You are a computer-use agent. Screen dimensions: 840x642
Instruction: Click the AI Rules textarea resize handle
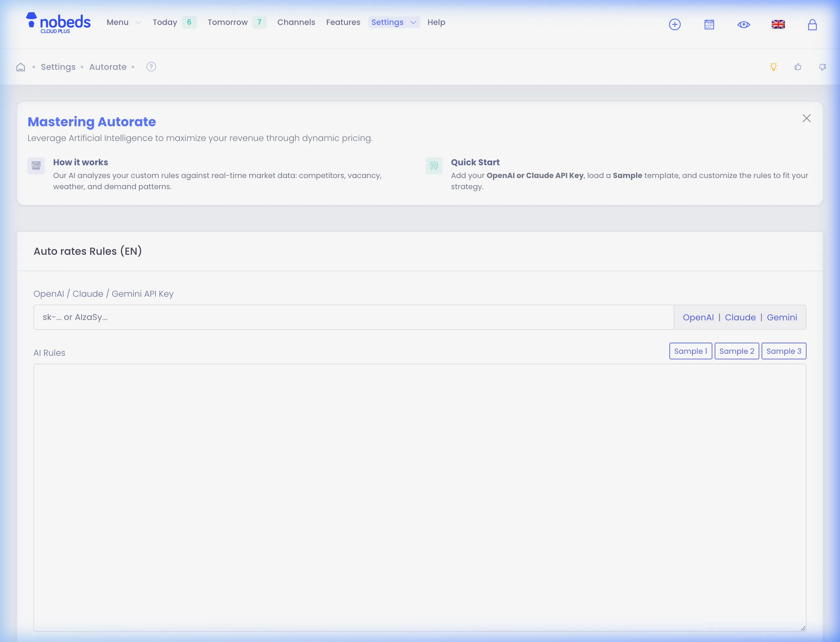(x=803, y=628)
